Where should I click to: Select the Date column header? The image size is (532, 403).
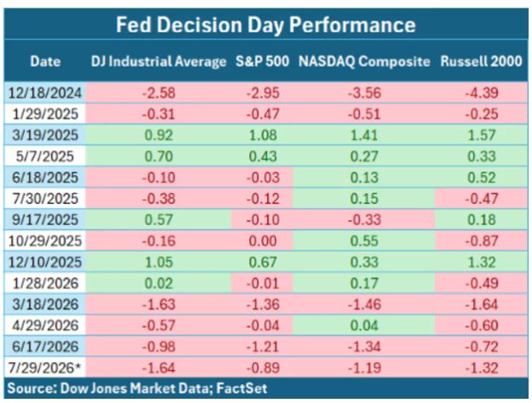click(x=45, y=61)
